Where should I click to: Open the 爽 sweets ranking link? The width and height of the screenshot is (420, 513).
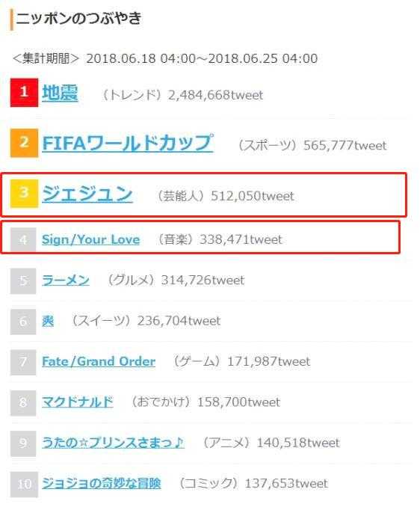(48, 321)
